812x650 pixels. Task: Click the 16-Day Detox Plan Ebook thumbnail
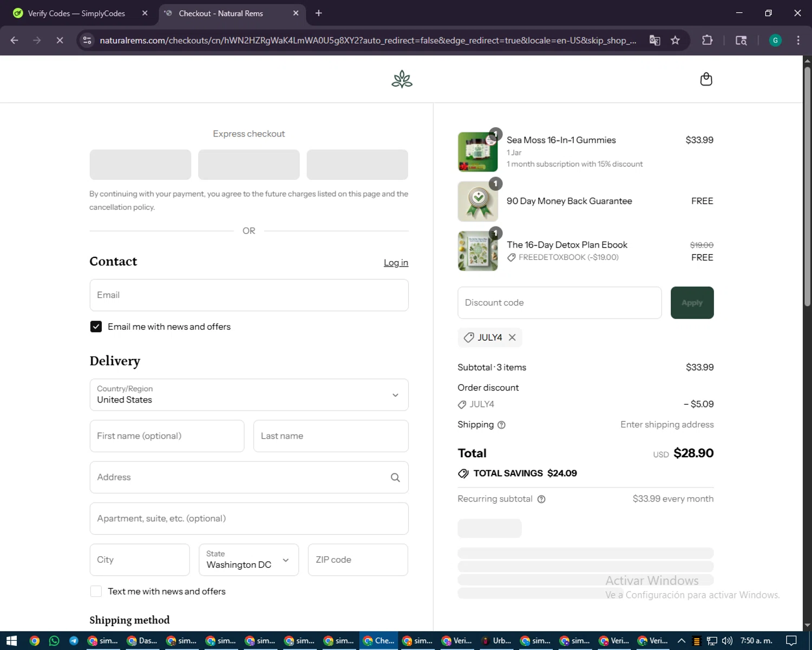coord(477,251)
